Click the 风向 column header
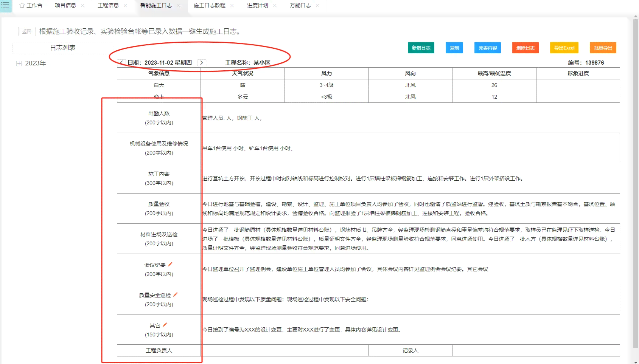 coord(410,73)
